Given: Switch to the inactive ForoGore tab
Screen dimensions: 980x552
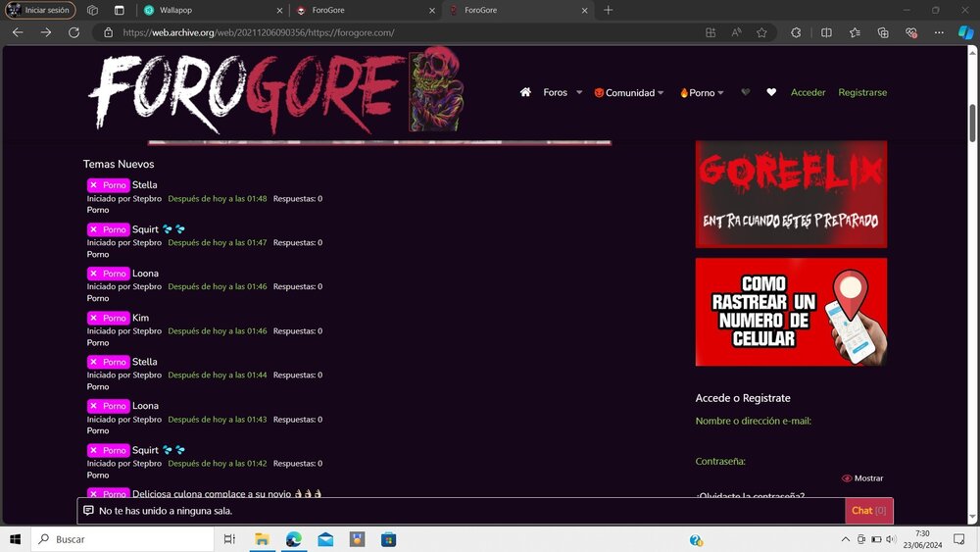Looking at the screenshot, I should point(365,10).
